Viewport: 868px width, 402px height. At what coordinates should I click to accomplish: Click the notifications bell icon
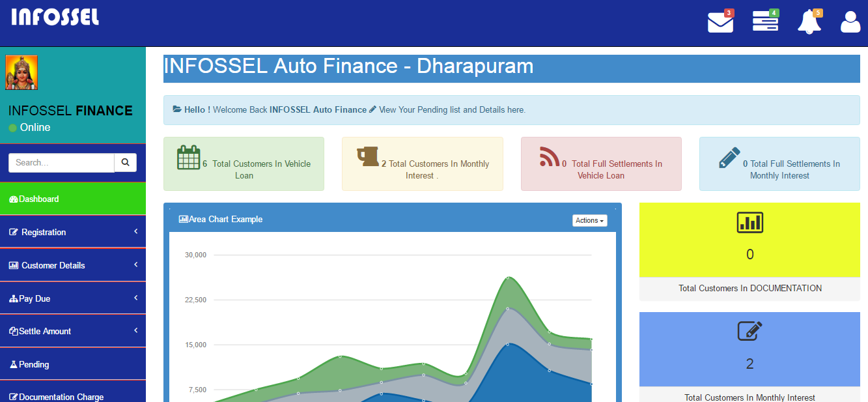pyautogui.click(x=809, y=22)
